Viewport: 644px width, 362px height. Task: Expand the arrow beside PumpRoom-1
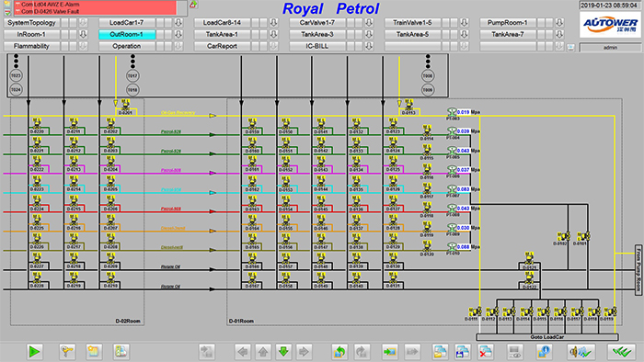559,23
